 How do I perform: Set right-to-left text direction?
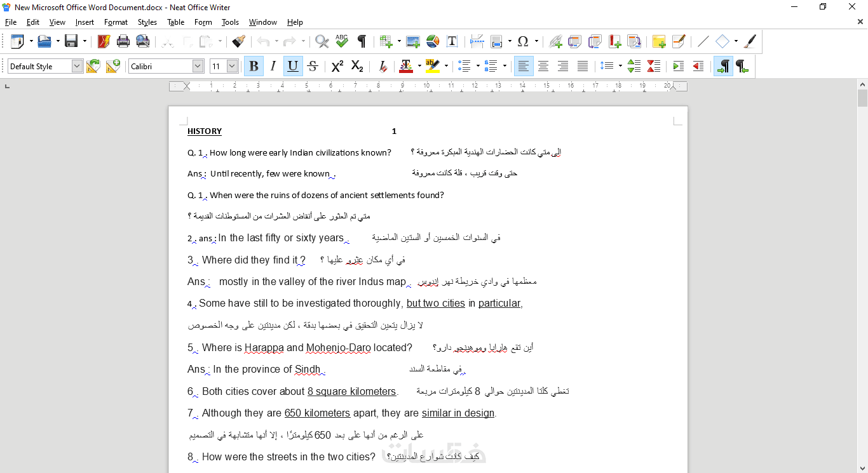(742, 66)
